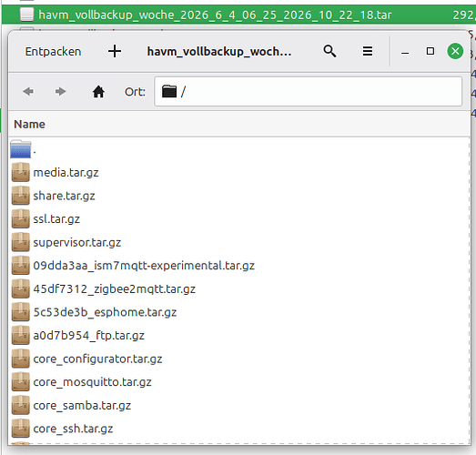Select havm_vollbackup_woche tar row in file manager
The height and width of the screenshot is (455, 476).
pyautogui.click(x=238, y=15)
